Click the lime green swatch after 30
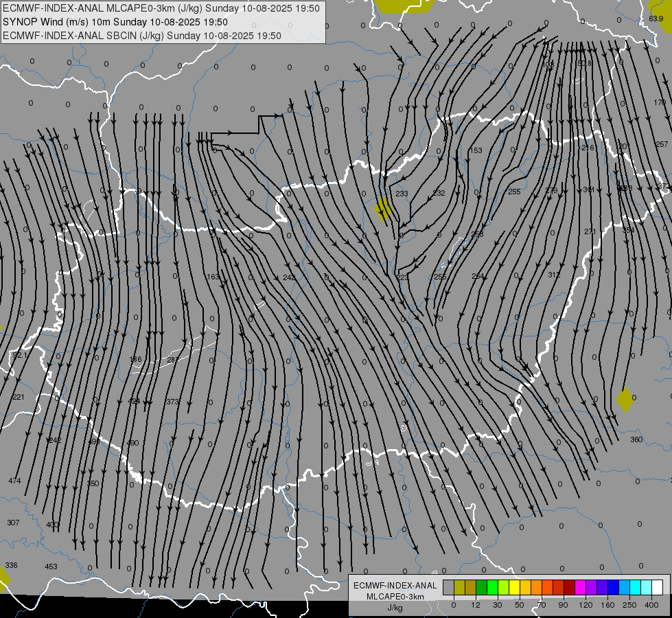The image size is (672, 618). click(504, 587)
